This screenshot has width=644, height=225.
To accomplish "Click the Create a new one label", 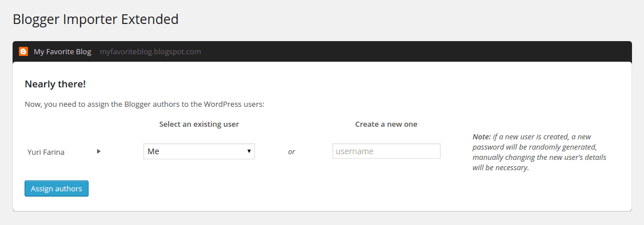I will coord(386,124).
